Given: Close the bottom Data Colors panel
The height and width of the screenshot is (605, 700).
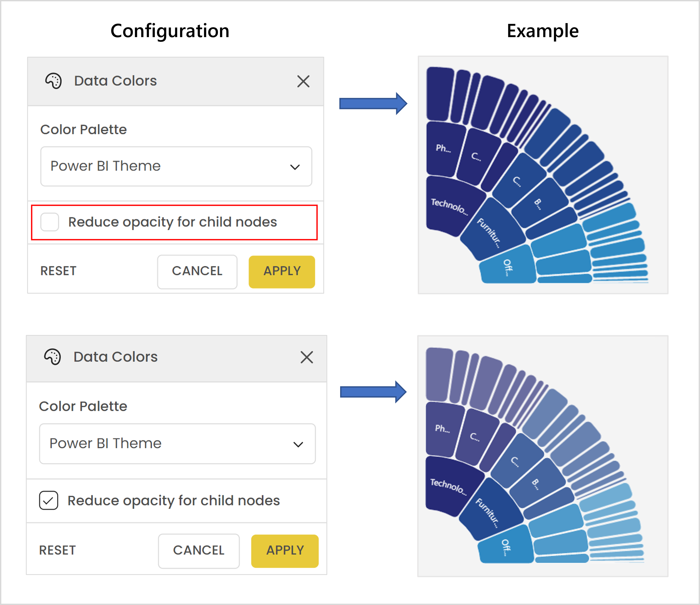Looking at the screenshot, I should point(306,357).
